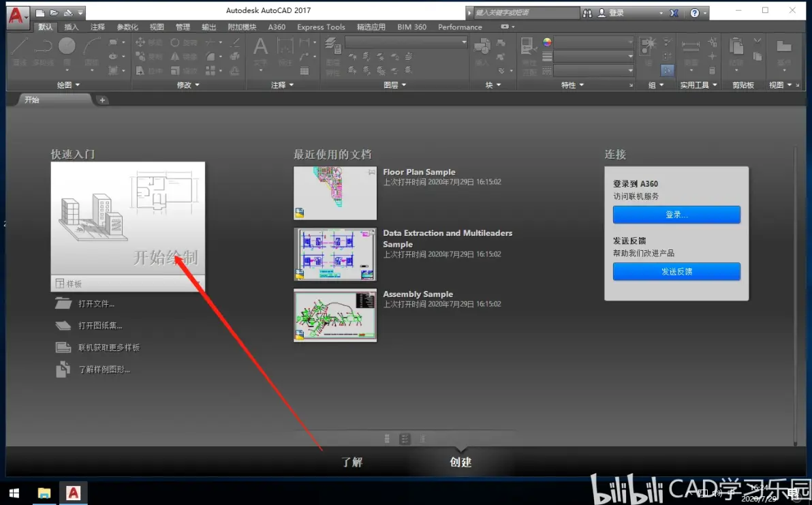Screen dimensions: 812x505
Task: Click the Scale tool icon in Modify panel
Action: [175, 70]
